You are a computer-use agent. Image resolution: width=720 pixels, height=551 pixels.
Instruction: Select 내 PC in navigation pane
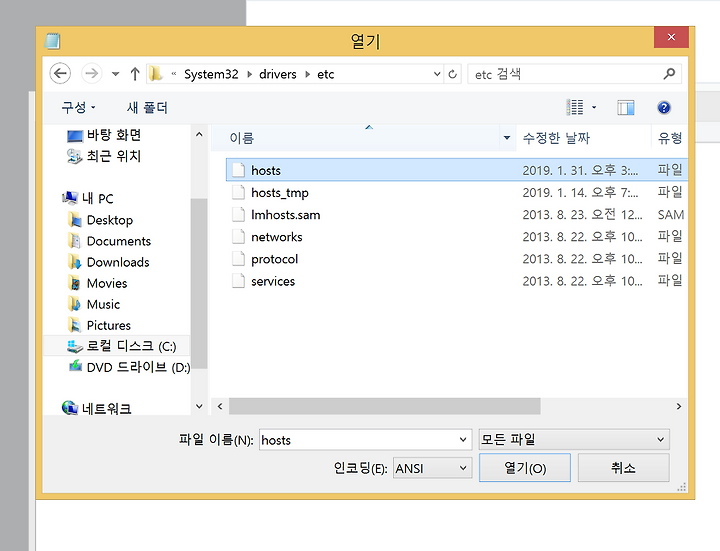point(87,198)
